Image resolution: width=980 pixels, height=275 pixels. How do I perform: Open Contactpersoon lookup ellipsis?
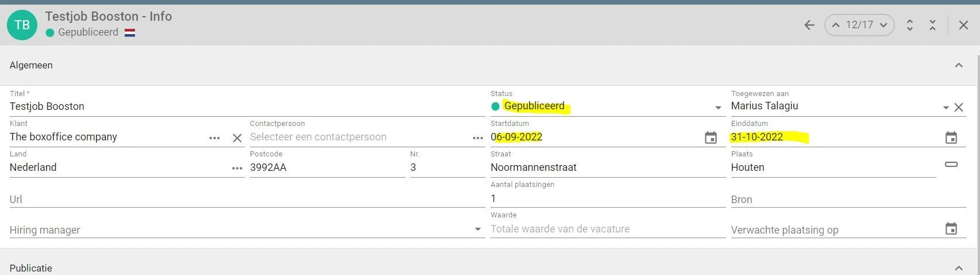pos(478,138)
